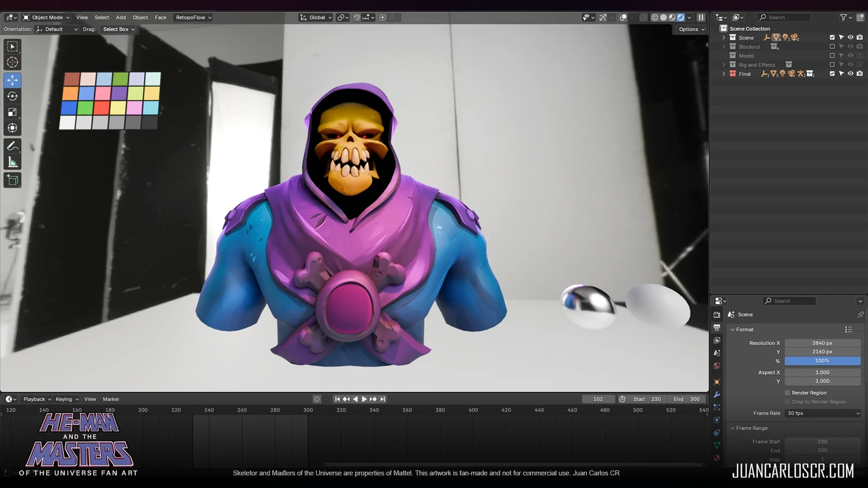Enable the Blockout collection checkbox
This screenshot has height=488, width=868.
832,47
